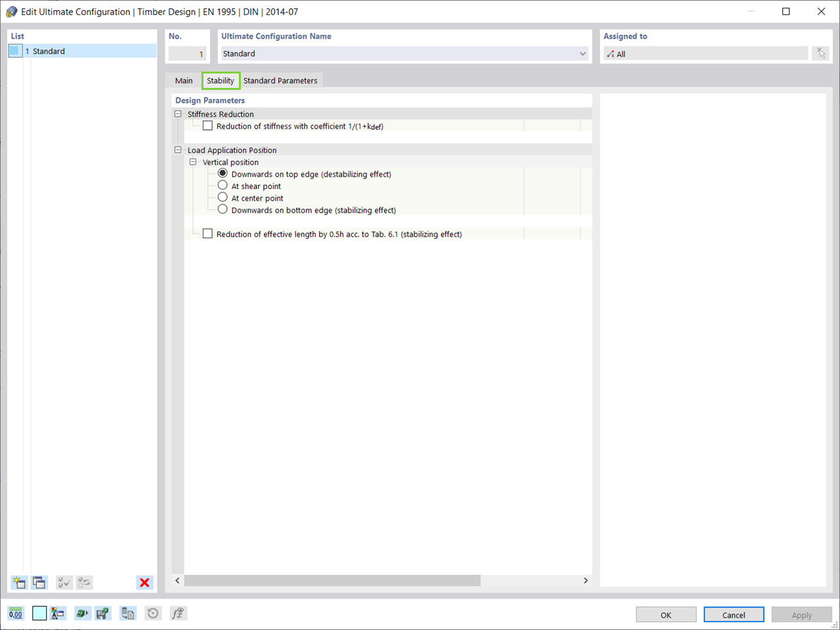Click the load default settings icon
The height and width of the screenshot is (630, 840).
pos(82,614)
